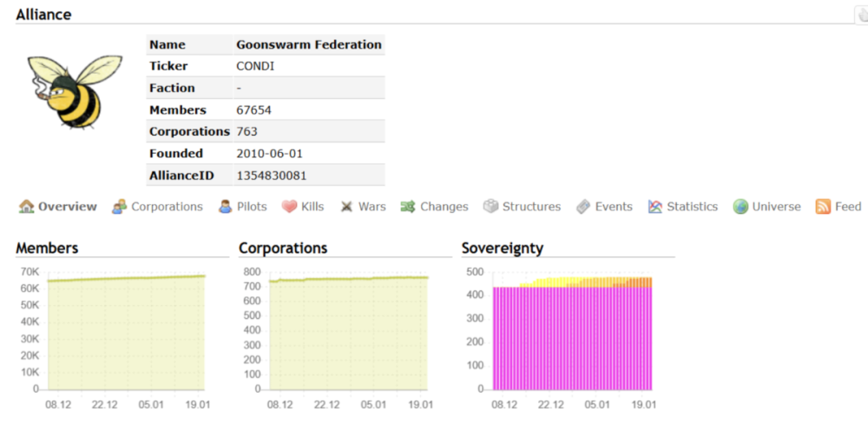868x431 pixels.
Task: Click the globe icon for Universe
Action: click(740, 207)
